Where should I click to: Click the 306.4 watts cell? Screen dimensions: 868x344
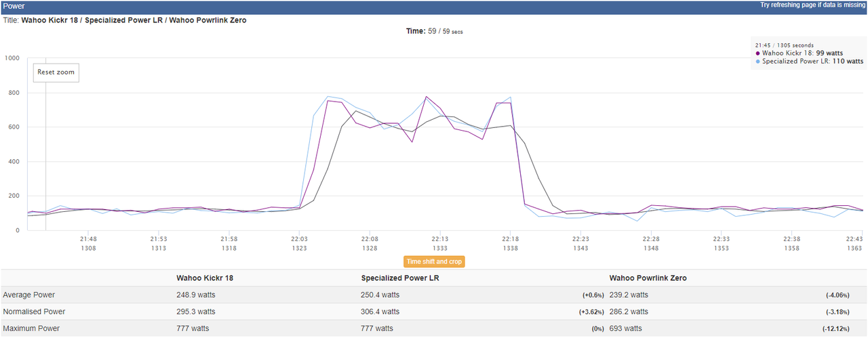[380, 311]
